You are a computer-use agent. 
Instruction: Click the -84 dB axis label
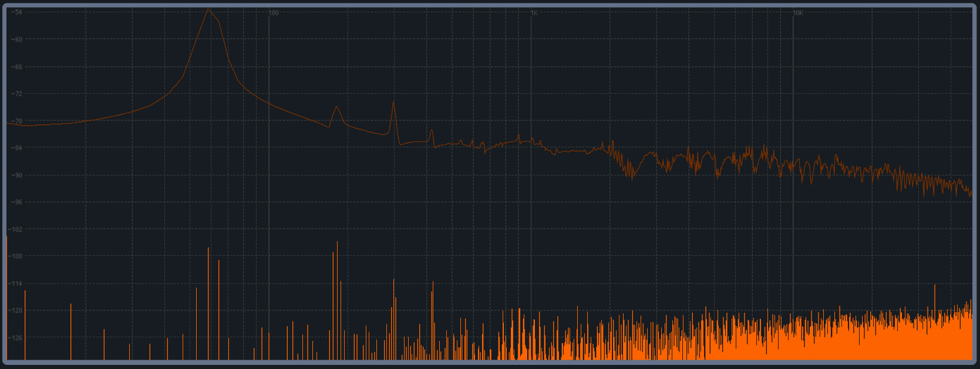click(x=16, y=148)
